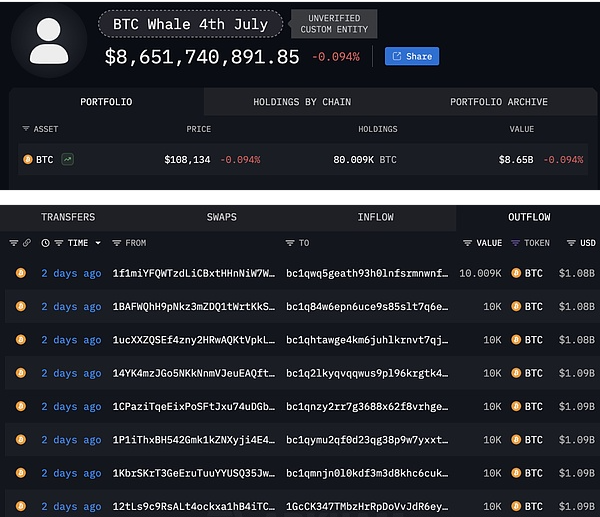
Task: Click recipient address bc1qymu2qf0d23qg38p9w7yxxt
Action: point(367,440)
